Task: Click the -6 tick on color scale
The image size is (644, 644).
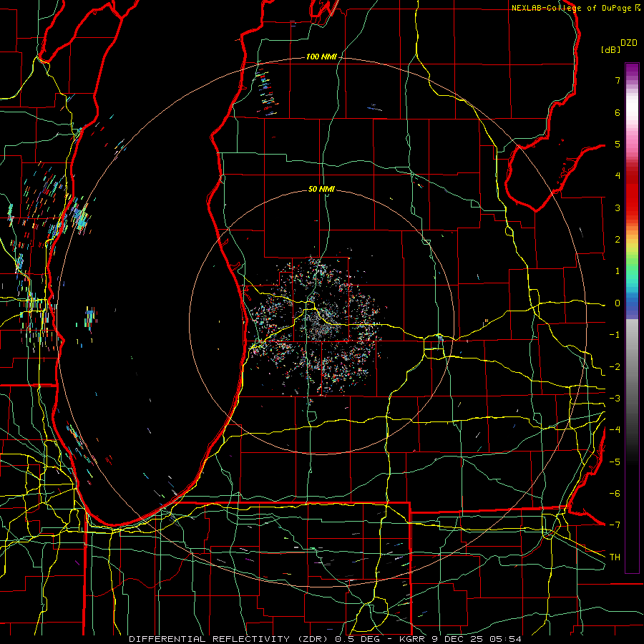Action: [615, 494]
